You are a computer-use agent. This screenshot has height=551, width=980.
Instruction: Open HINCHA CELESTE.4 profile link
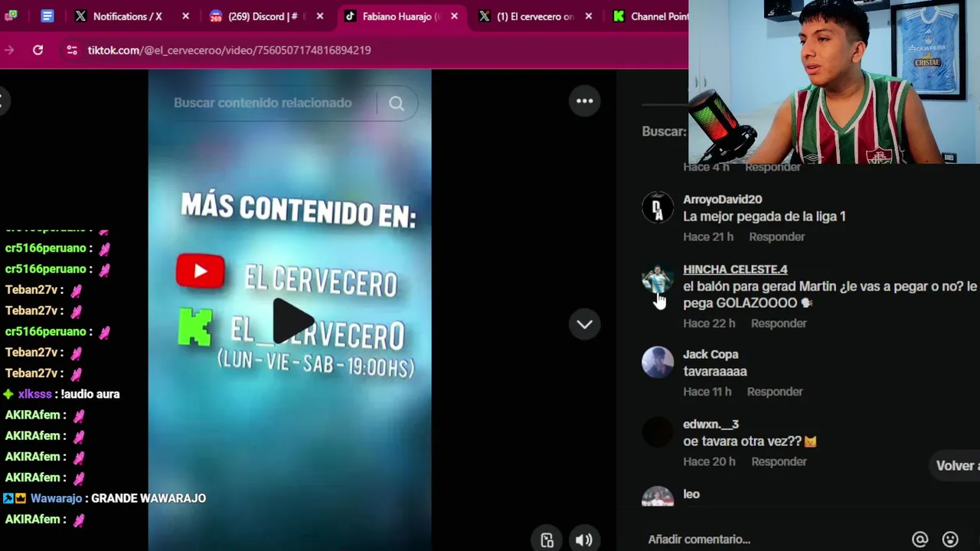pyautogui.click(x=735, y=269)
